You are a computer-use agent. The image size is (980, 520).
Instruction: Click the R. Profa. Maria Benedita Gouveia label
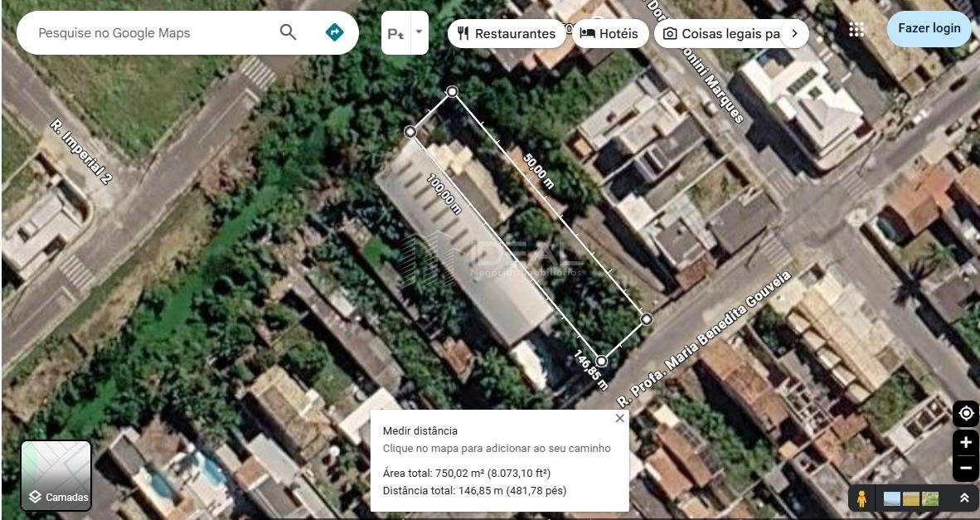(x=704, y=338)
